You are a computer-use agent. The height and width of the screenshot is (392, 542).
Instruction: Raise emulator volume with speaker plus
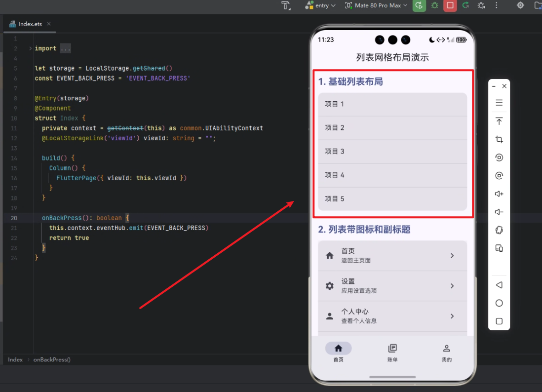(x=499, y=194)
